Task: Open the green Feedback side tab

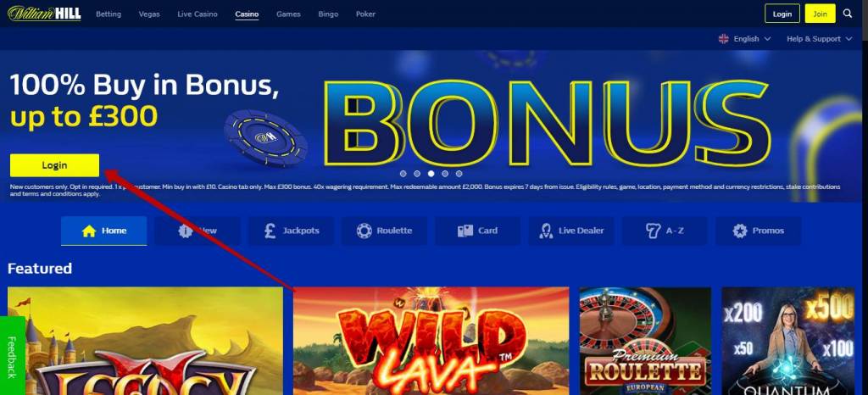Action: (x=12, y=356)
